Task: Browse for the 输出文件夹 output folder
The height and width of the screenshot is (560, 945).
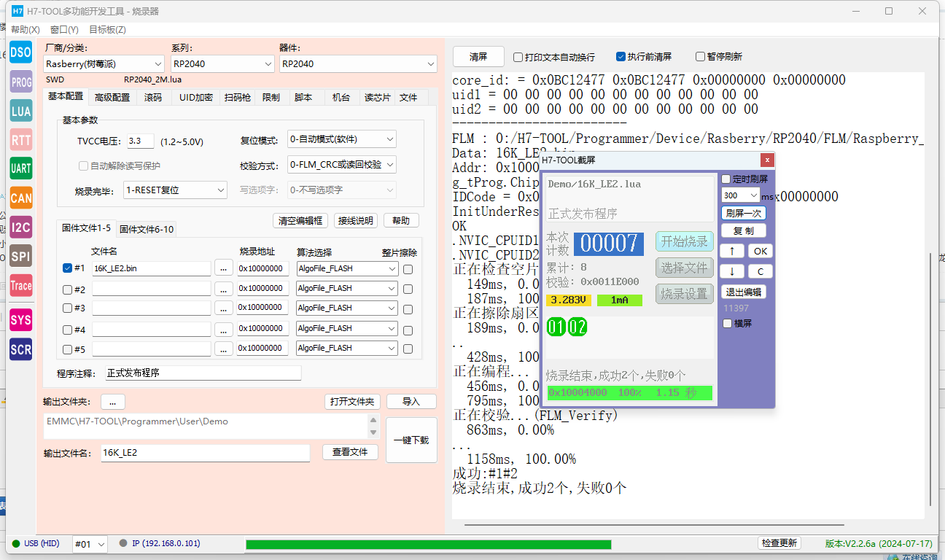Action: (113, 402)
